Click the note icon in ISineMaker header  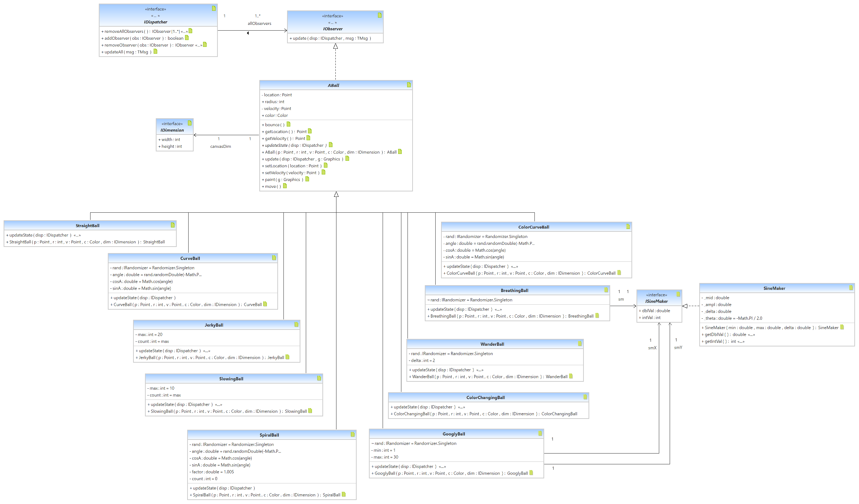[678, 294]
